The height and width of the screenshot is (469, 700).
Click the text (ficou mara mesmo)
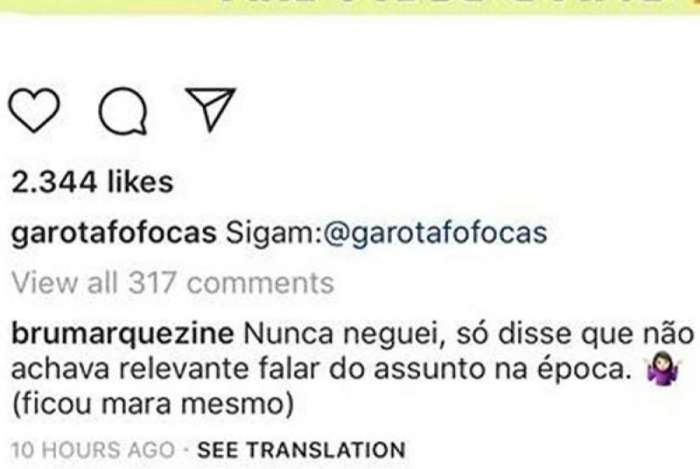(153, 404)
